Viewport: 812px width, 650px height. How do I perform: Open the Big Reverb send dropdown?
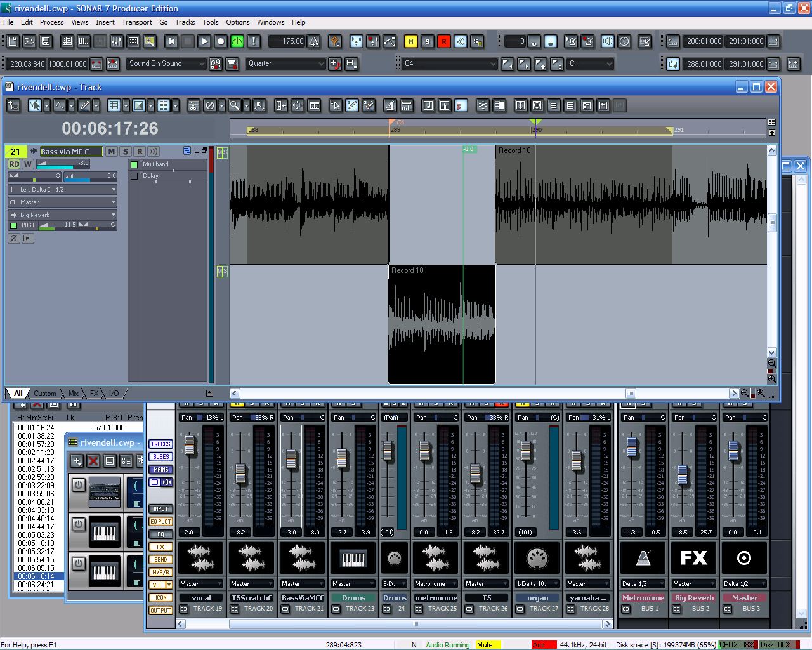63,215
